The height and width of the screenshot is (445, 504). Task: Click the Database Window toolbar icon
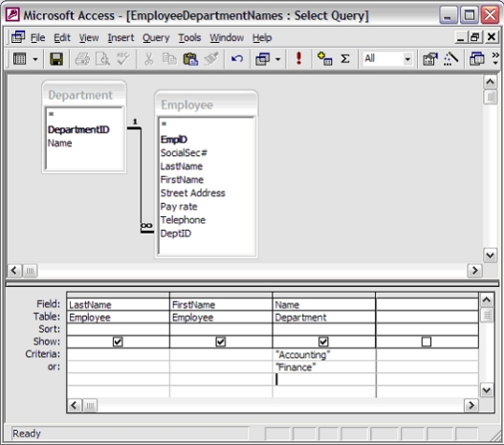coord(476,59)
